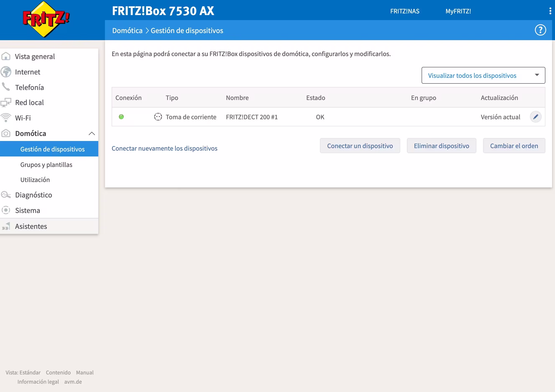555x392 pixels.
Task: Click the Conectar un dispositivo button
Action: (360, 146)
